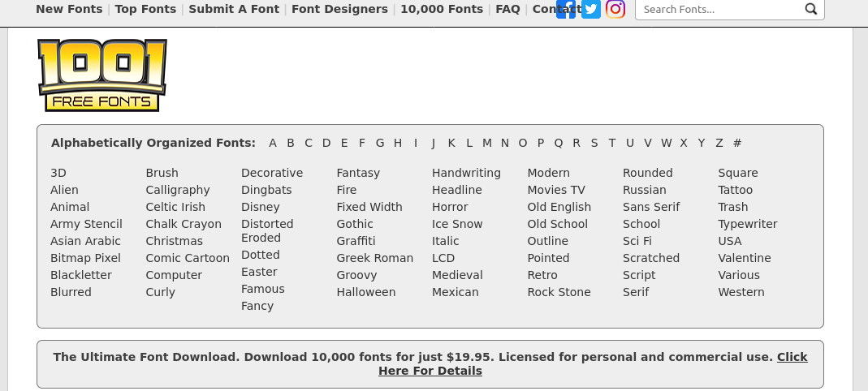
Task: Open the Greek Roman category
Action: pyautogui.click(x=375, y=258)
